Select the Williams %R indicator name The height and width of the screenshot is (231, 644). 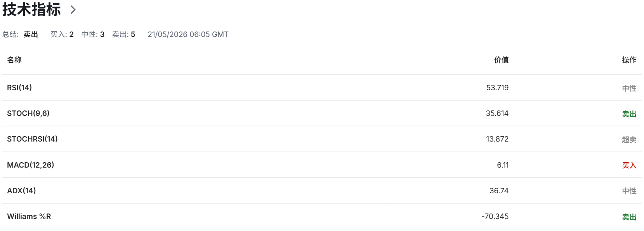click(29, 216)
